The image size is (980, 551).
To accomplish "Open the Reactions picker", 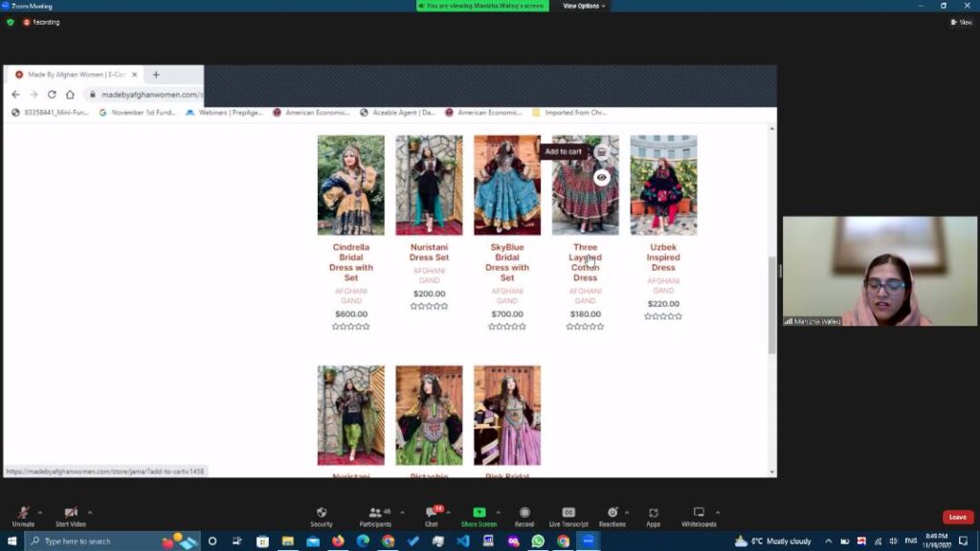I will (612, 517).
